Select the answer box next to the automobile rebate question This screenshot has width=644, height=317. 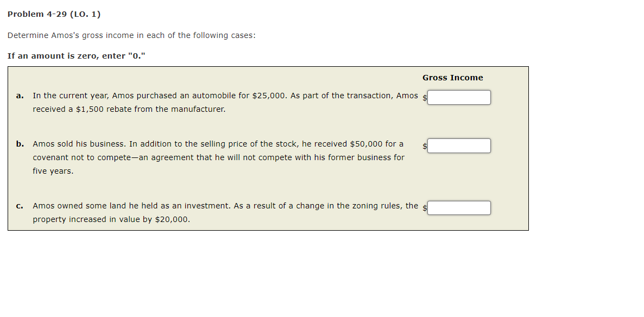pyautogui.click(x=459, y=97)
